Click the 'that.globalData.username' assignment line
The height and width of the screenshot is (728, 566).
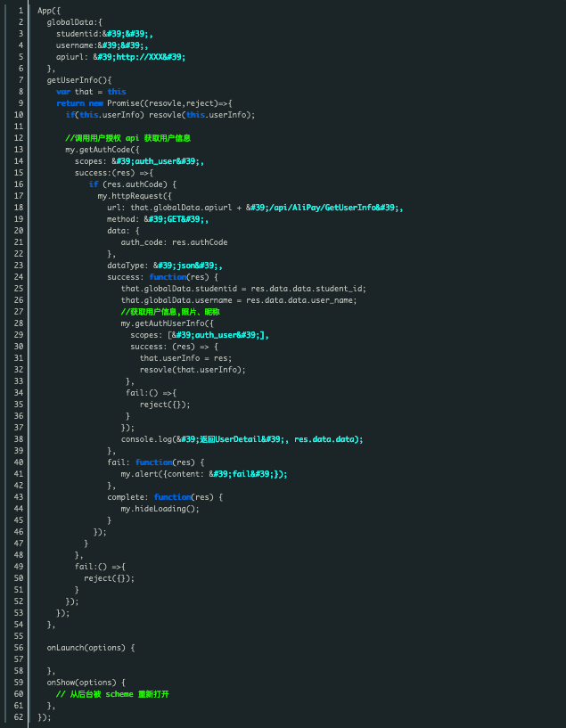click(x=239, y=301)
